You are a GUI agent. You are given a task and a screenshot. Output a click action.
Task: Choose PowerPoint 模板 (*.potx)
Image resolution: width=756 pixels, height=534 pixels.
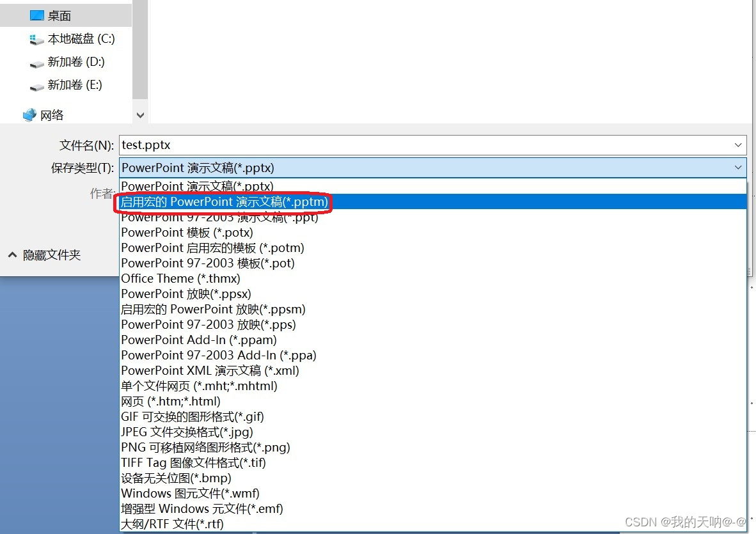coord(433,232)
